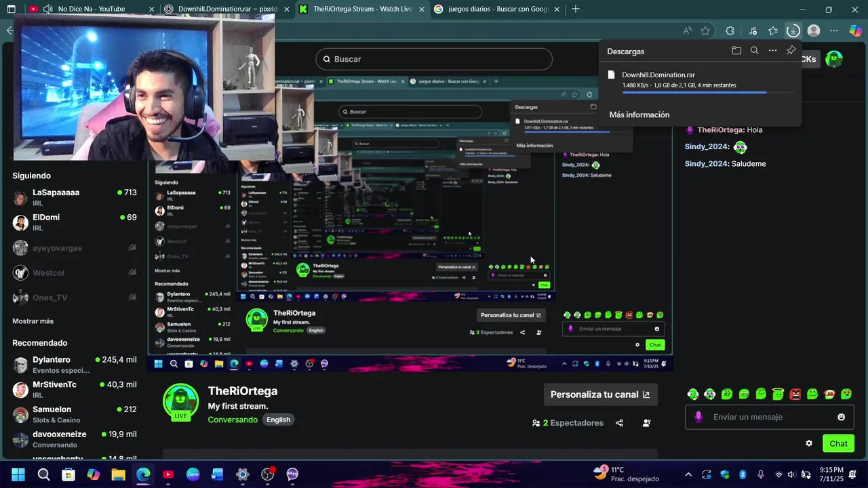Open Copilot icon in Edge toolbar

tap(855, 30)
